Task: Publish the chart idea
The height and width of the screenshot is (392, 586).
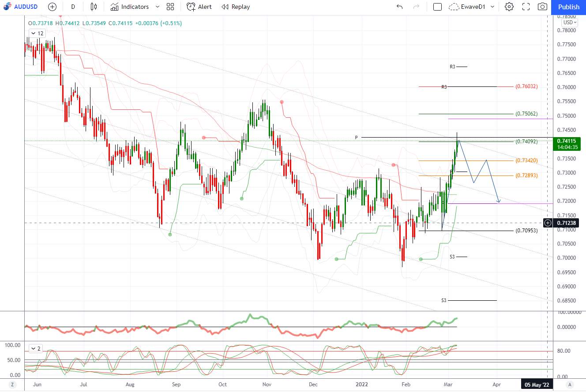Action: tap(569, 7)
